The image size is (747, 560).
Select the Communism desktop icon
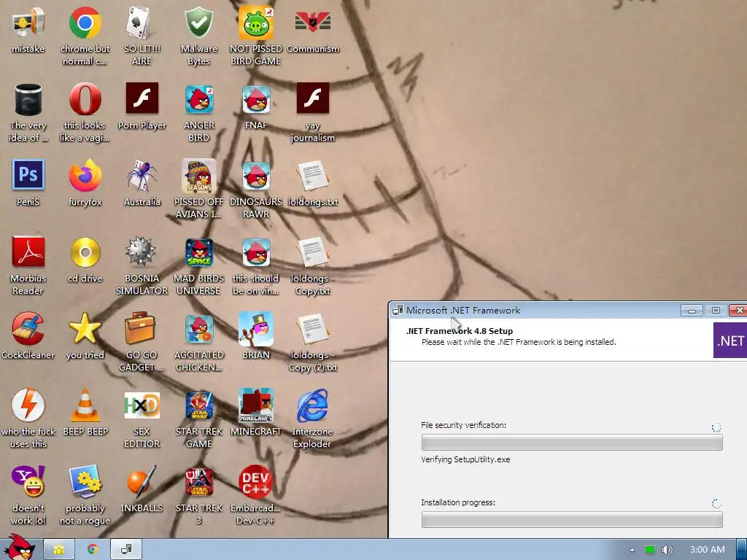click(312, 23)
